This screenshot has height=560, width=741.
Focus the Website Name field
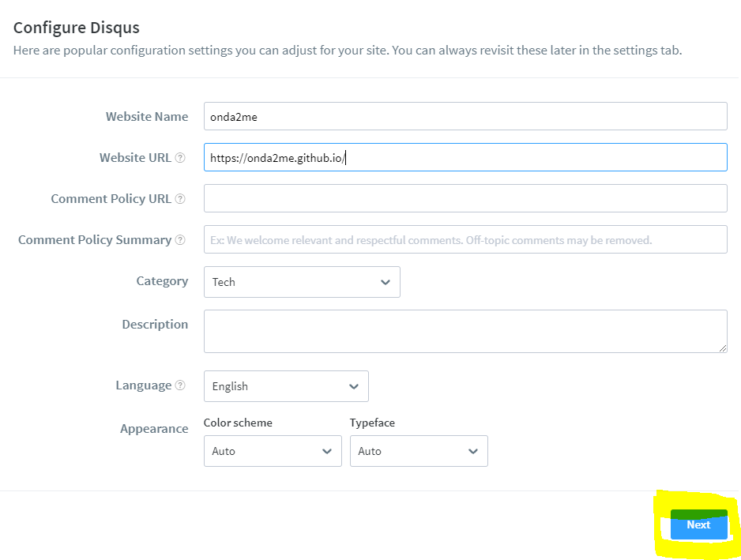[465, 116]
